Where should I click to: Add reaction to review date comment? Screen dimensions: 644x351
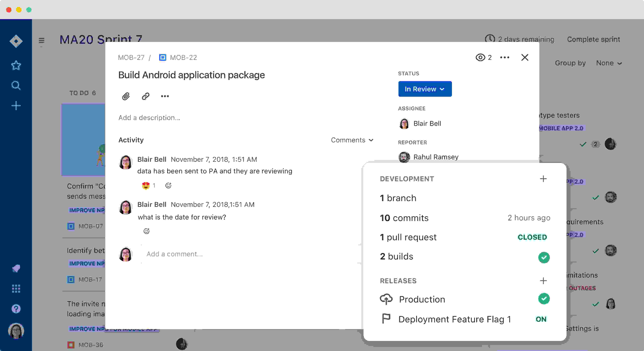[x=147, y=231]
